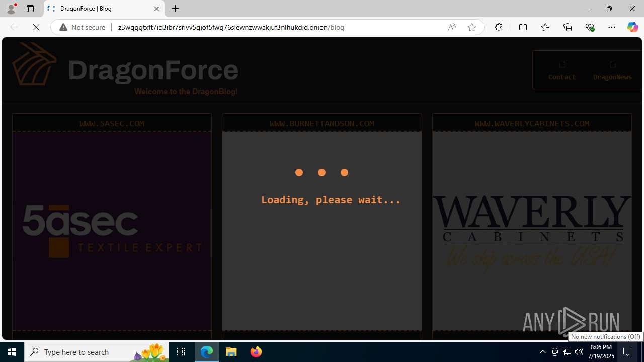
Task: Open the Contact link
Action: [x=562, y=70]
